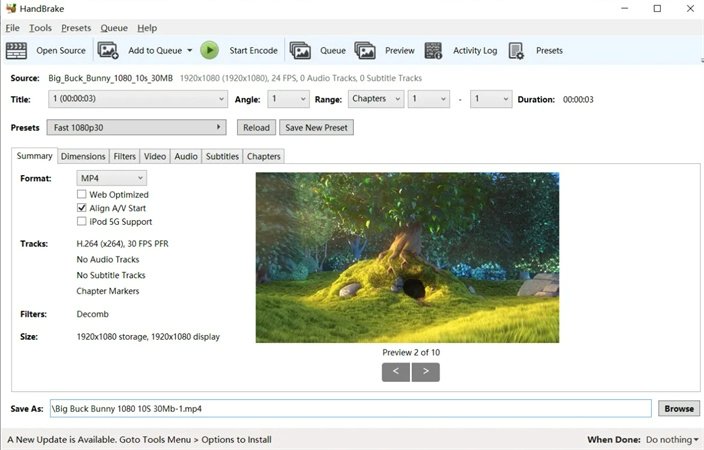Click the Presets toolbar label
This screenshot has height=450, width=704.
[x=549, y=51]
